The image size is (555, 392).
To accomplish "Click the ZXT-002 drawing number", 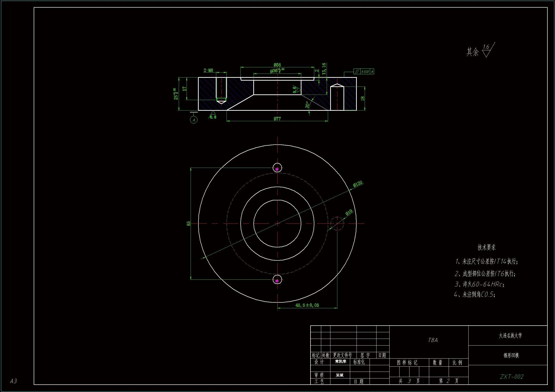I will coord(512,377).
